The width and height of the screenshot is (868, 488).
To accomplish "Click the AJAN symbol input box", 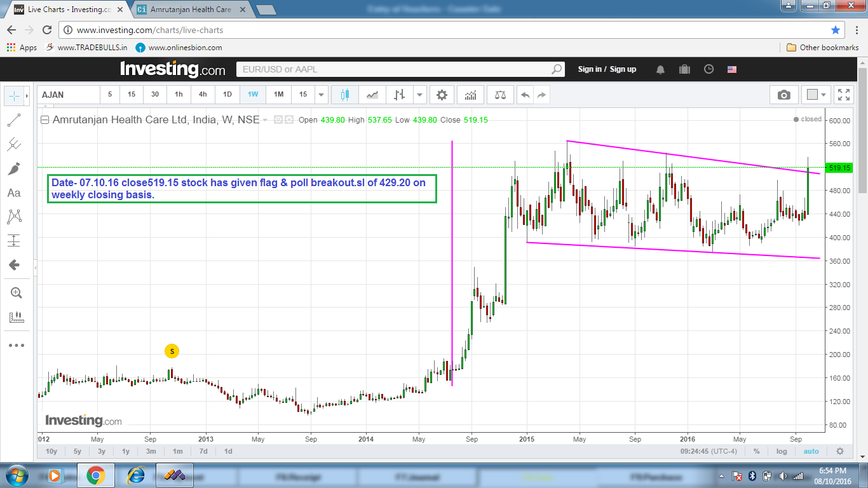I will (69, 95).
